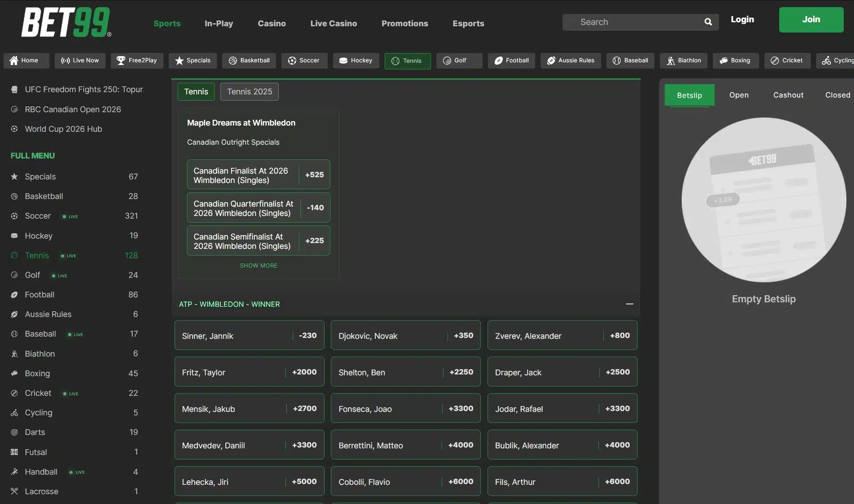The width and height of the screenshot is (854, 504).
Task: Open the Sports main menu
Action: click(x=167, y=24)
